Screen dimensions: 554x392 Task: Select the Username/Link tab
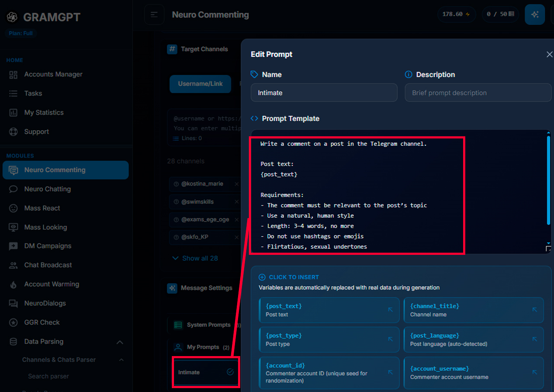[x=200, y=84]
